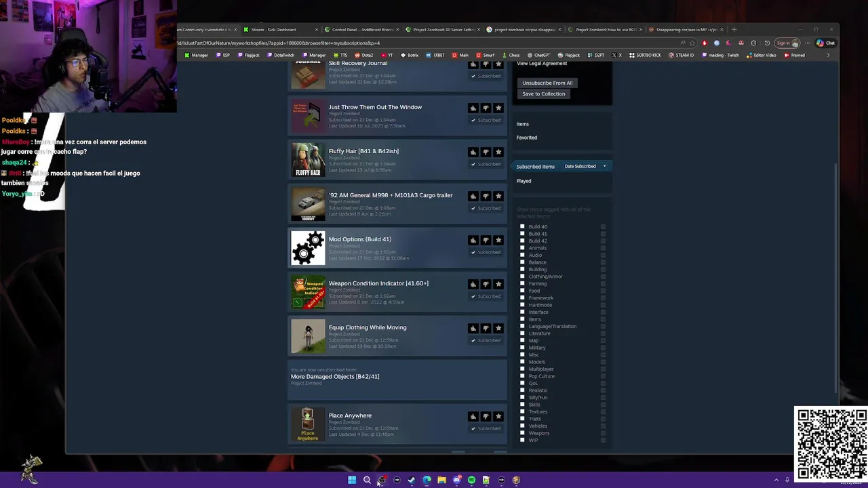Thumbs up the '92 AM General M998 mod
This screenshot has height=488, width=868.
tap(473, 196)
